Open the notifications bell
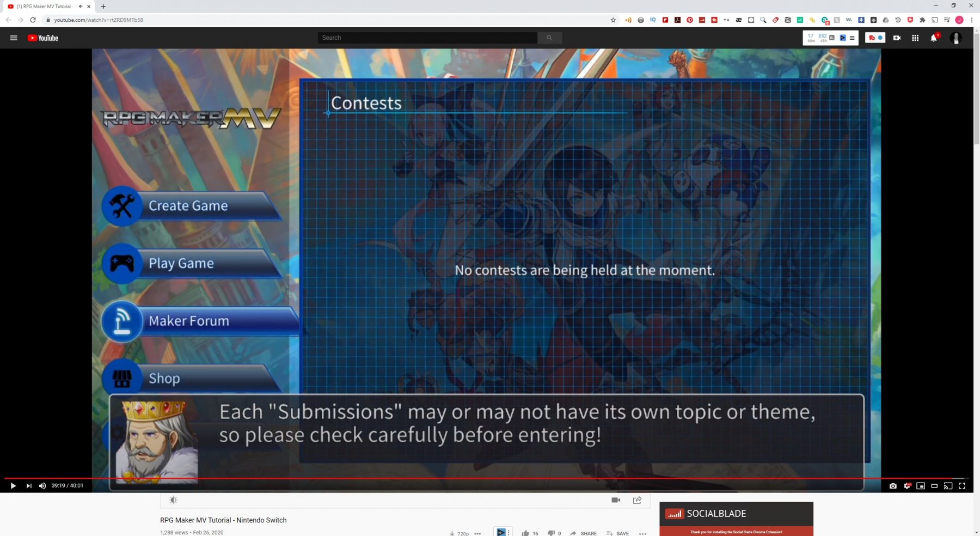 (934, 38)
